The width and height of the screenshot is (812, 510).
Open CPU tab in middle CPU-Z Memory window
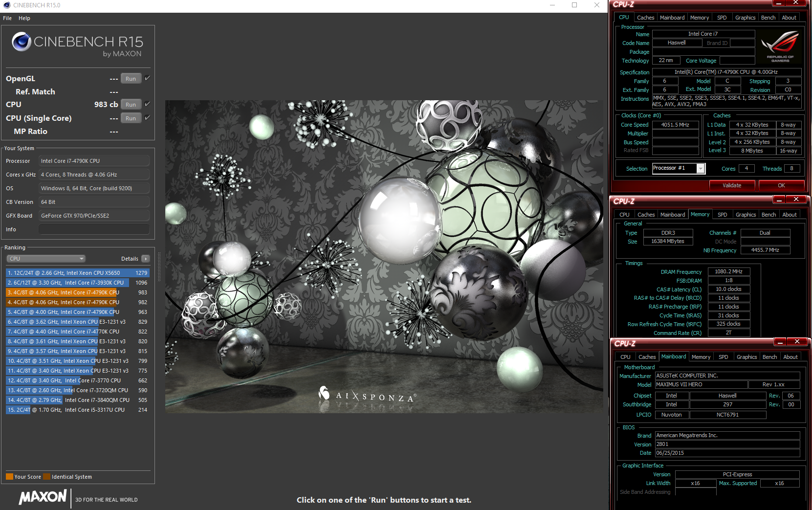click(624, 215)
